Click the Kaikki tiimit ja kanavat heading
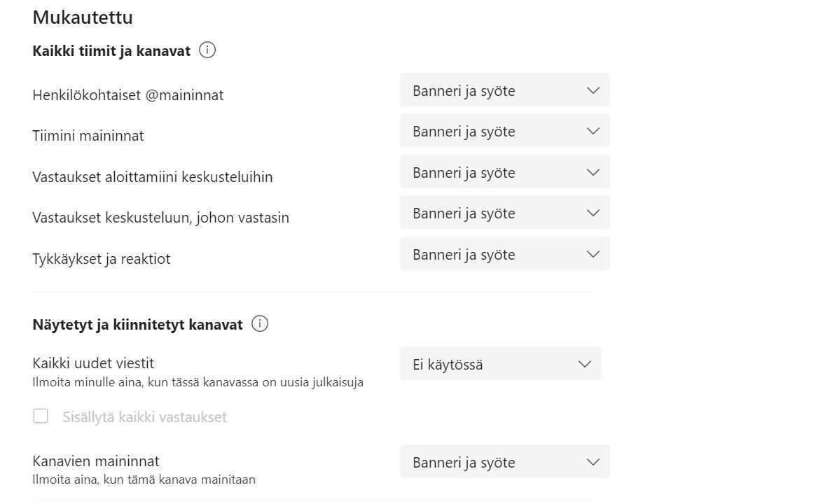Image resolution: width=816 pixels, height=504 pixels. [111, 51]
